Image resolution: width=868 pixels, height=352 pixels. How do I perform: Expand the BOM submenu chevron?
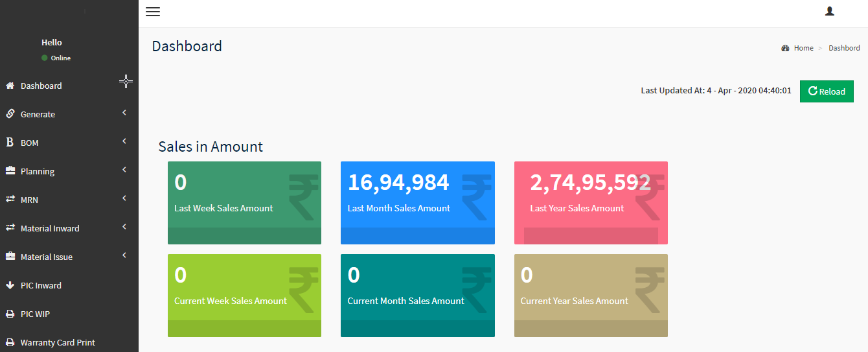[124, 142]
